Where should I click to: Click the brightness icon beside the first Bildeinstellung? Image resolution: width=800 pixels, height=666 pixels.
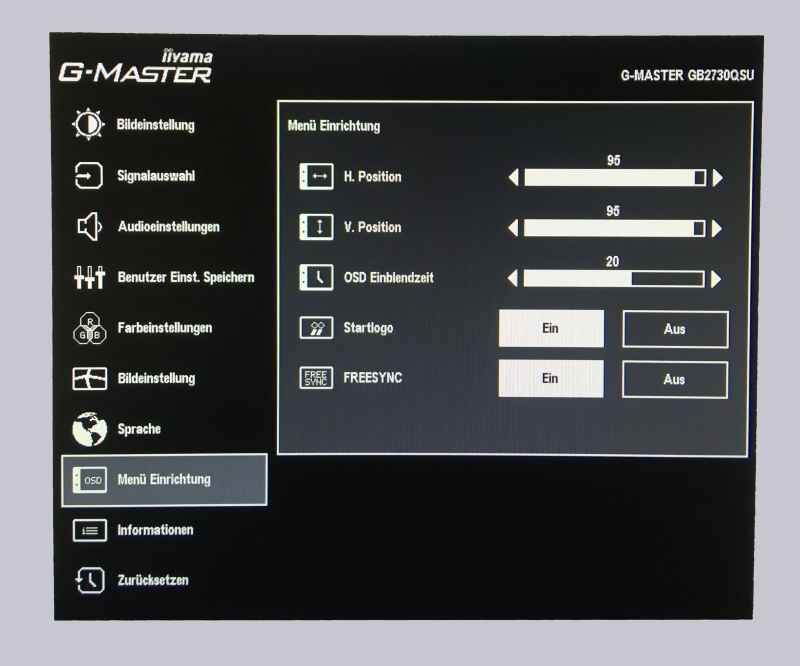(88, 124)
